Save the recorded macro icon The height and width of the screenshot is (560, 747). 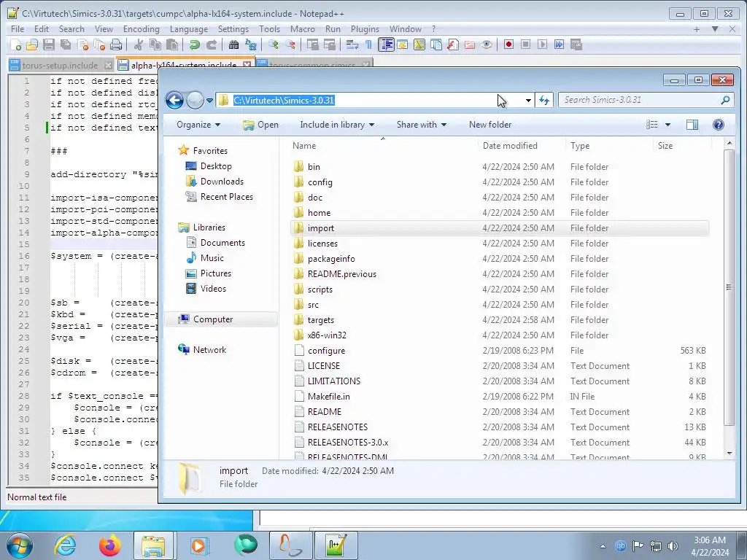[x=576, y=44]
